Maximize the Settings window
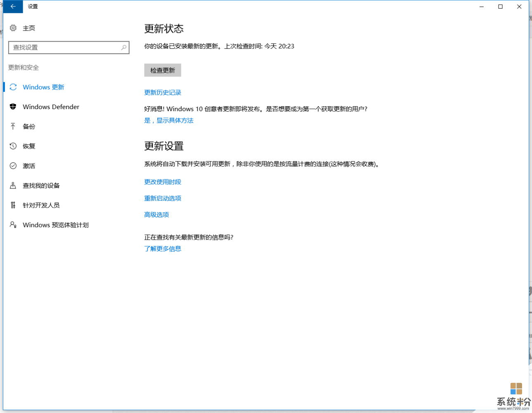 [501, 7]
